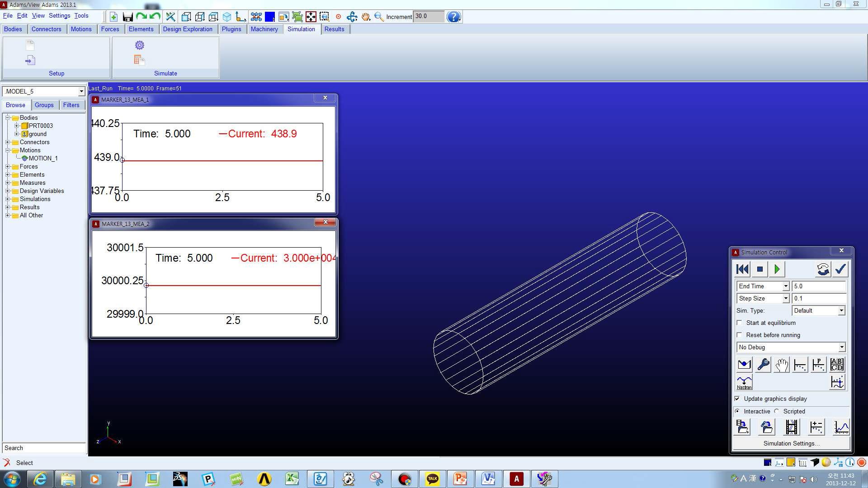This screenshot has height=488, width=868.
Task: Edit the End Time input field
Action: (x=819, y=286)
